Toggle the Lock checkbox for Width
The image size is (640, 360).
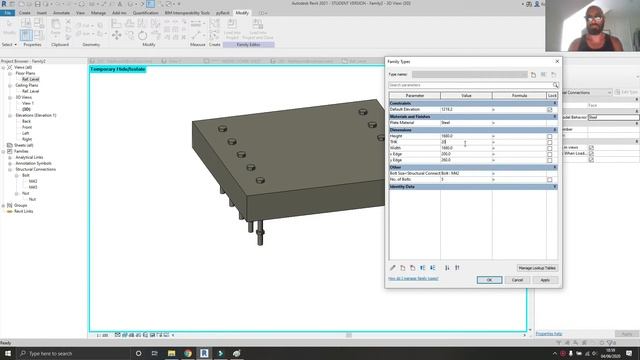click(x=549, y=149)
